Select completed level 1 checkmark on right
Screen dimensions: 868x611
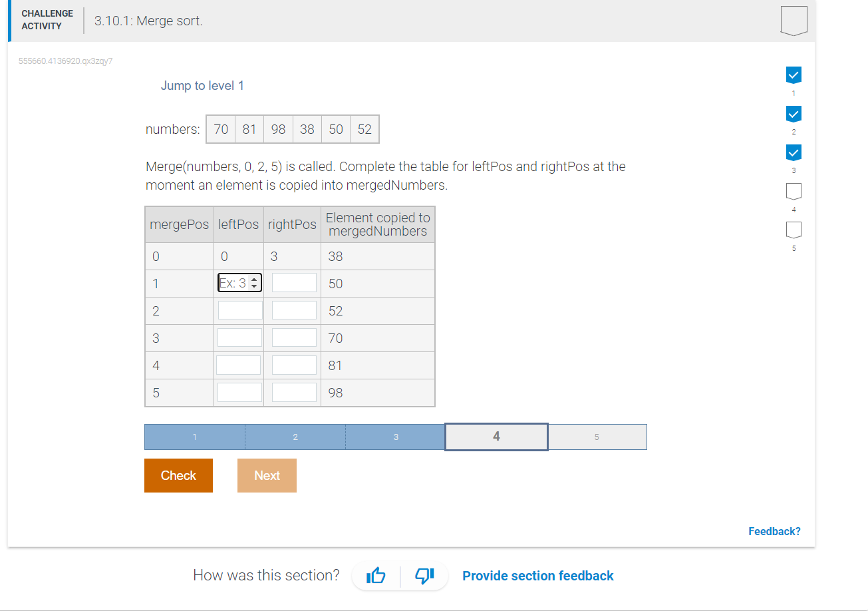click(x=794, y=75)
